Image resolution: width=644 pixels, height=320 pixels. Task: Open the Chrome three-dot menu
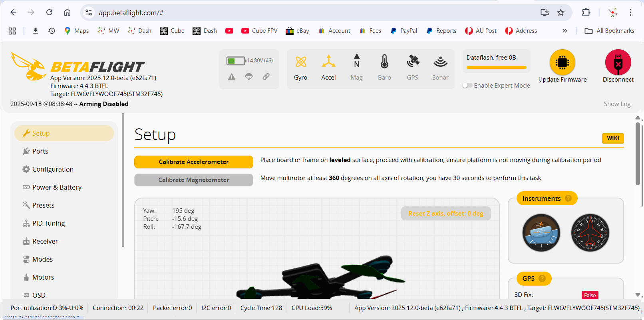(630, 12)
